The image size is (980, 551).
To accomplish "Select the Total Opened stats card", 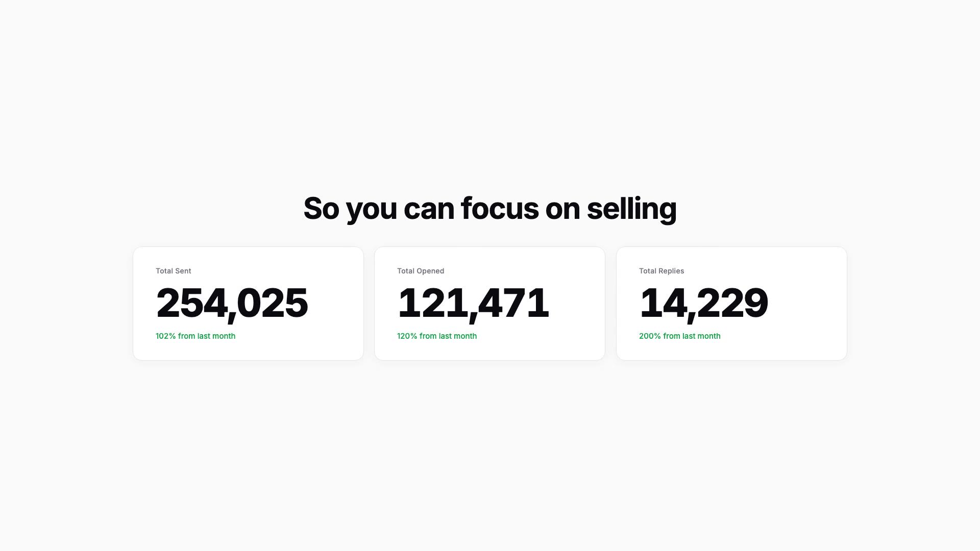I will pyautogui.click(x=489, y=304).
